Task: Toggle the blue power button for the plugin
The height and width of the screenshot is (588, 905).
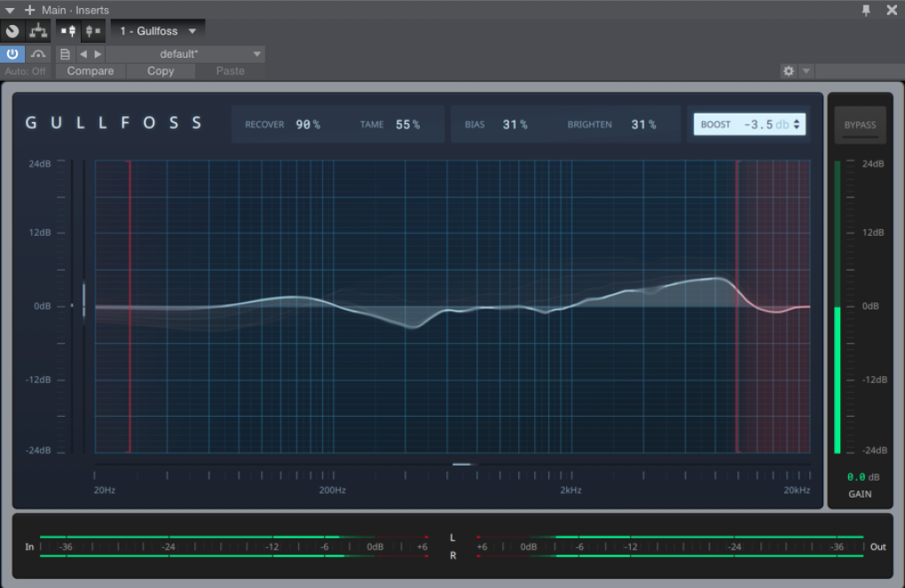Action: [x=12, y=54]
